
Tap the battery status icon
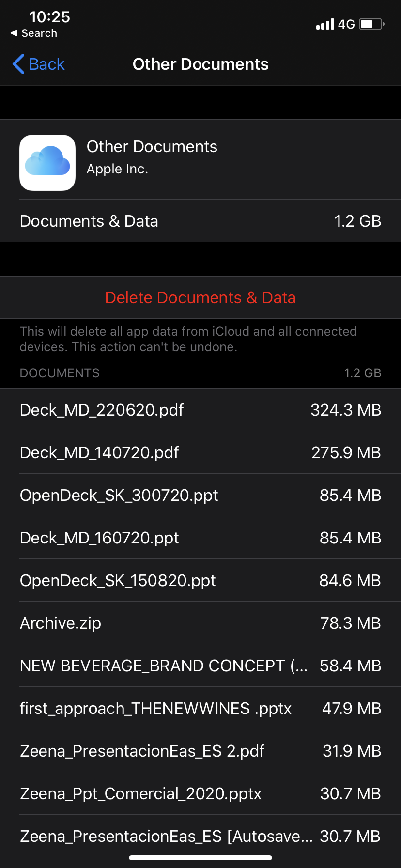pyautogui.click(x=371, y=24)
